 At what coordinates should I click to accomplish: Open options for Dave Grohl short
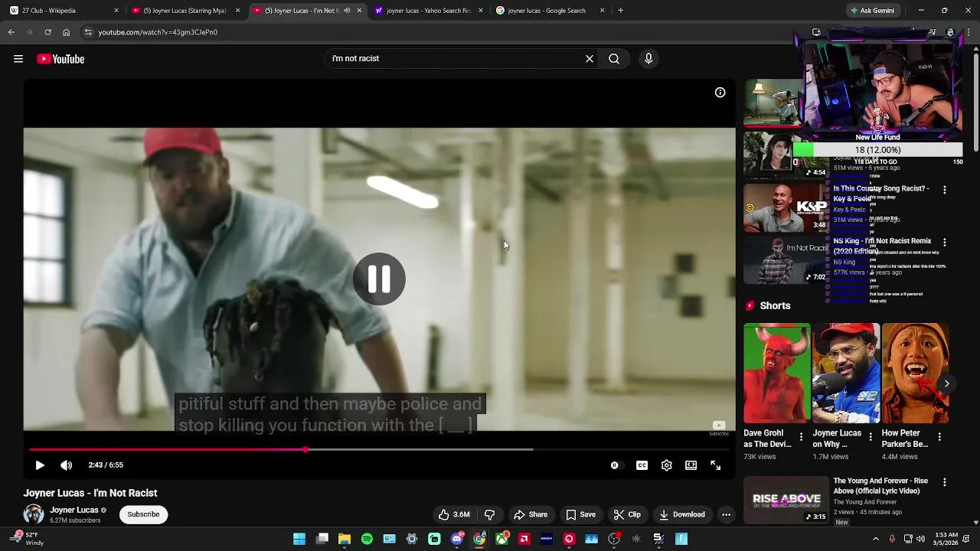pyautogui.click(x=801, y=437)
